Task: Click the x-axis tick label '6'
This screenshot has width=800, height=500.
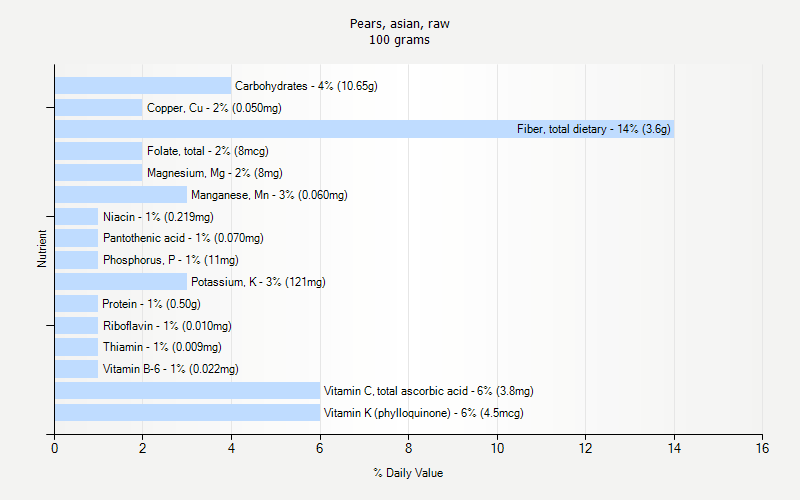Action: pyautogui.click(x=320, y=448)
